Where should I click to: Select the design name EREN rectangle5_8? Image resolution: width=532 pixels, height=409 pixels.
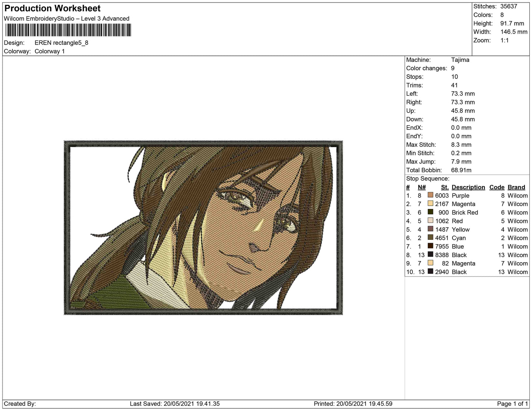click(x=61, y=43)
